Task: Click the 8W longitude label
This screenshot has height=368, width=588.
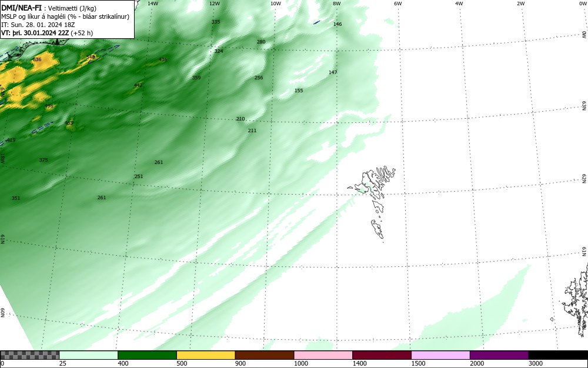Action: click(337, 4)
